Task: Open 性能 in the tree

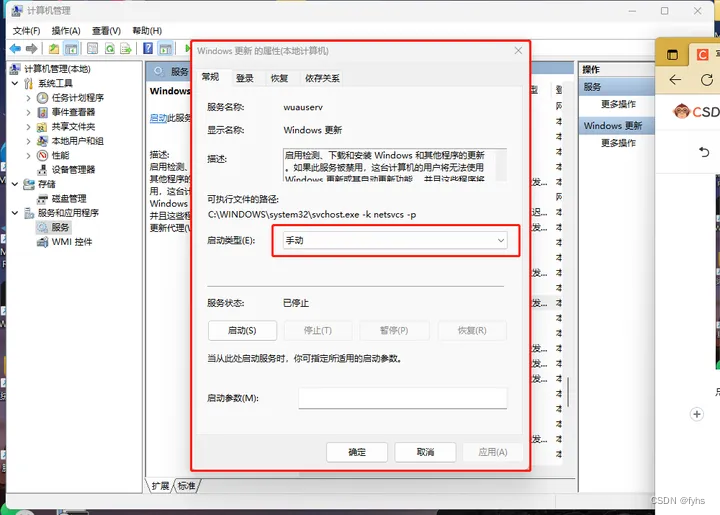Action: coord(60,155)
